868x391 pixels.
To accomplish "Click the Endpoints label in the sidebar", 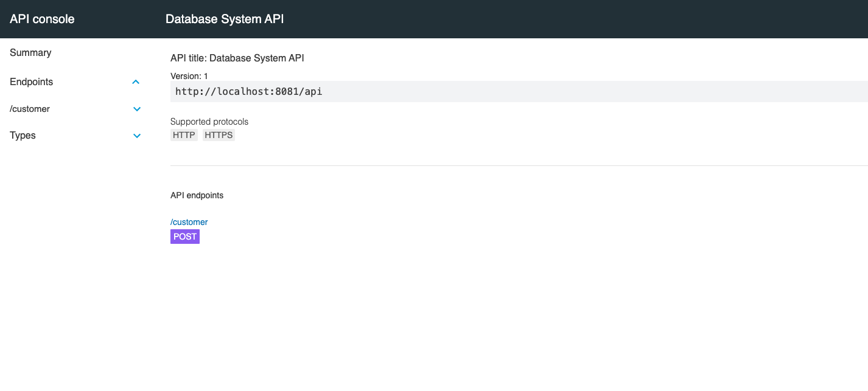I will pyautogui.click(x=32, y=82).
